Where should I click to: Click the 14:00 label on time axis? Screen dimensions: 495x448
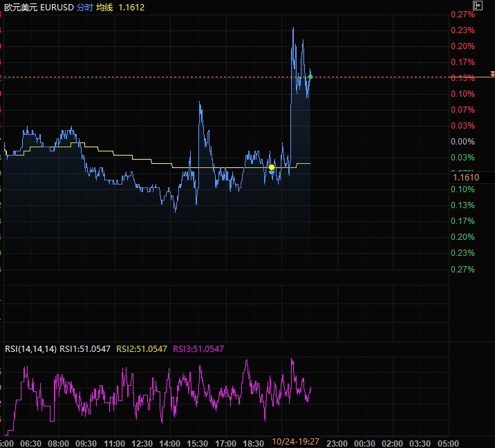tap(169, 442)
